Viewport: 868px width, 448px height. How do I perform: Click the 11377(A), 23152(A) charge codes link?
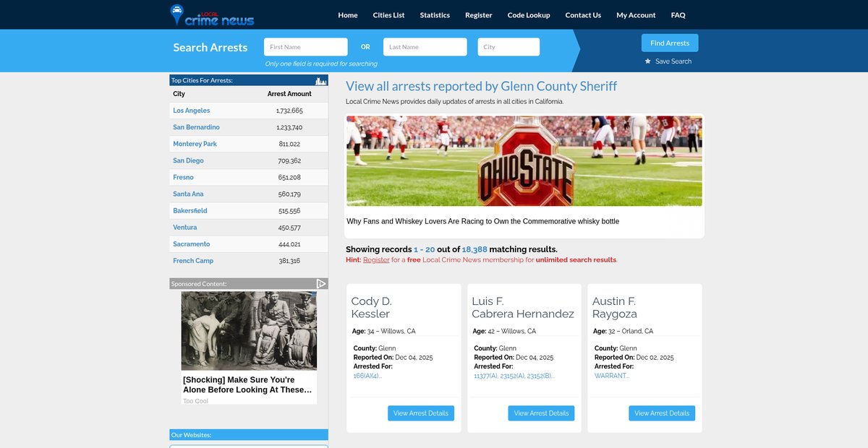click(x=514, y=376)
